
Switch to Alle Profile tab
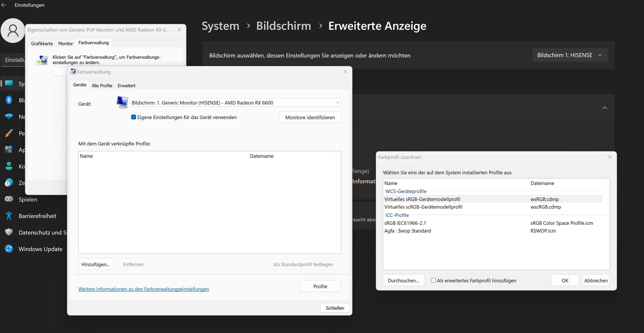coord(102,86)
